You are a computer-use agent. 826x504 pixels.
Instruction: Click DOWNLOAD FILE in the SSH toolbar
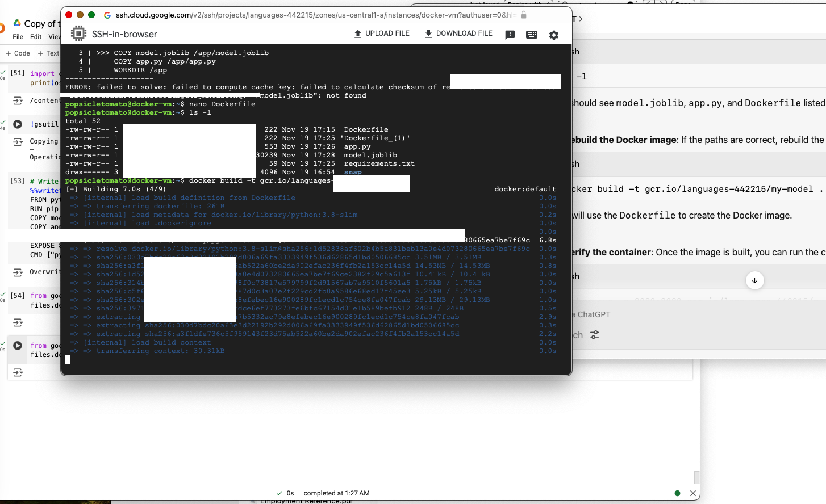458,33
